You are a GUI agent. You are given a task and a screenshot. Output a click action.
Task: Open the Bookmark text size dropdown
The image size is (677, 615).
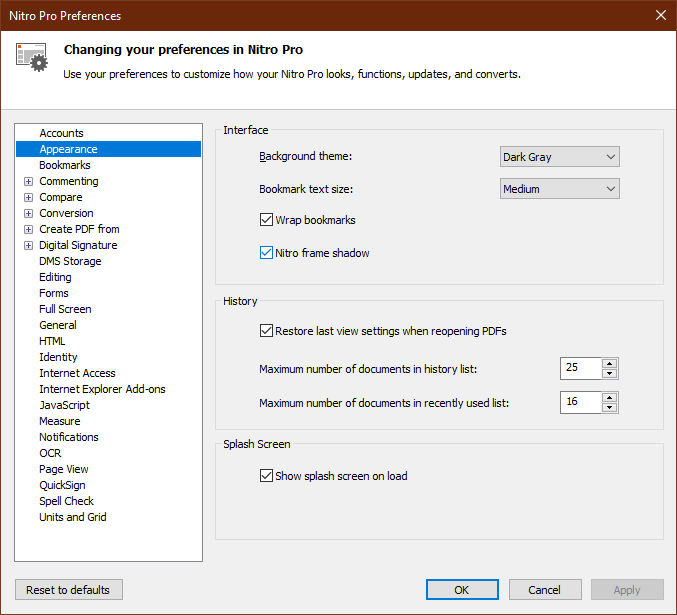coord(560,189)
